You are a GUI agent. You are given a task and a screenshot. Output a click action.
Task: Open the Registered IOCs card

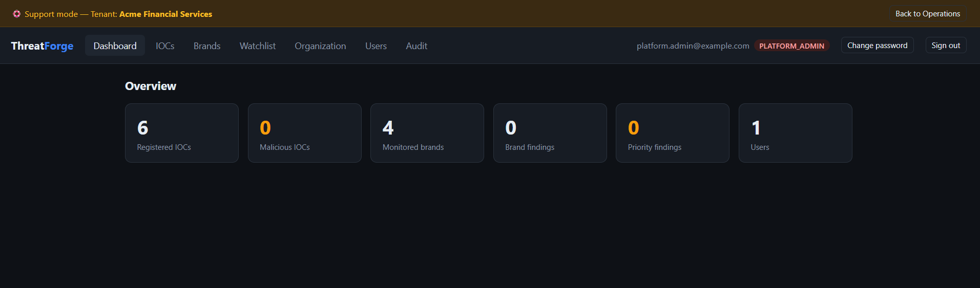[182, 133]
